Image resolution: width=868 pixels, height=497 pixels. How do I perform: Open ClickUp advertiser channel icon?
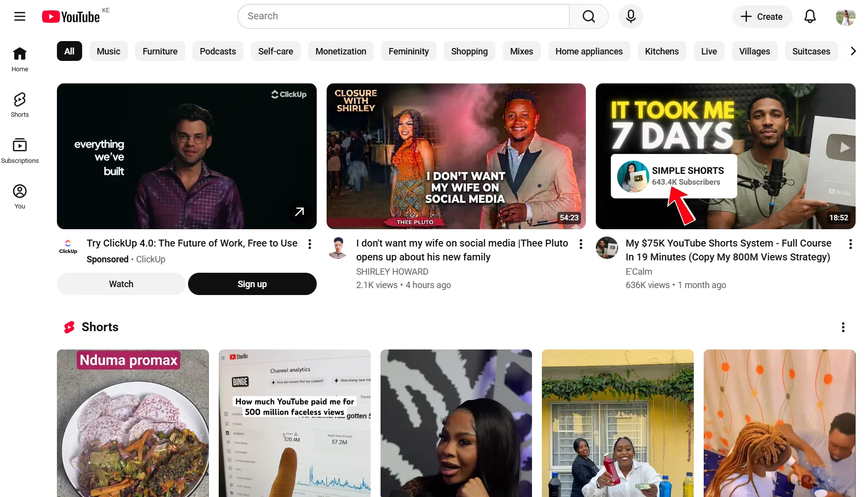pyautogui.click(x=68, y=247)
